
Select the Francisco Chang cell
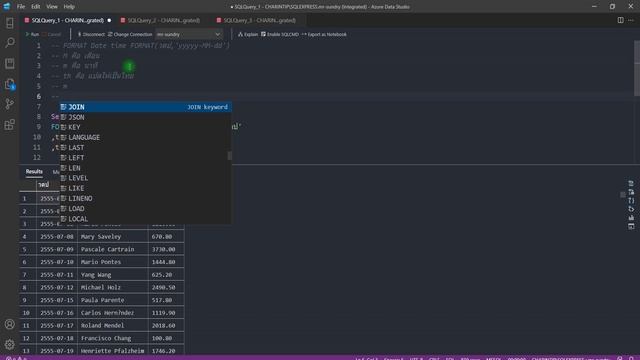113,338
